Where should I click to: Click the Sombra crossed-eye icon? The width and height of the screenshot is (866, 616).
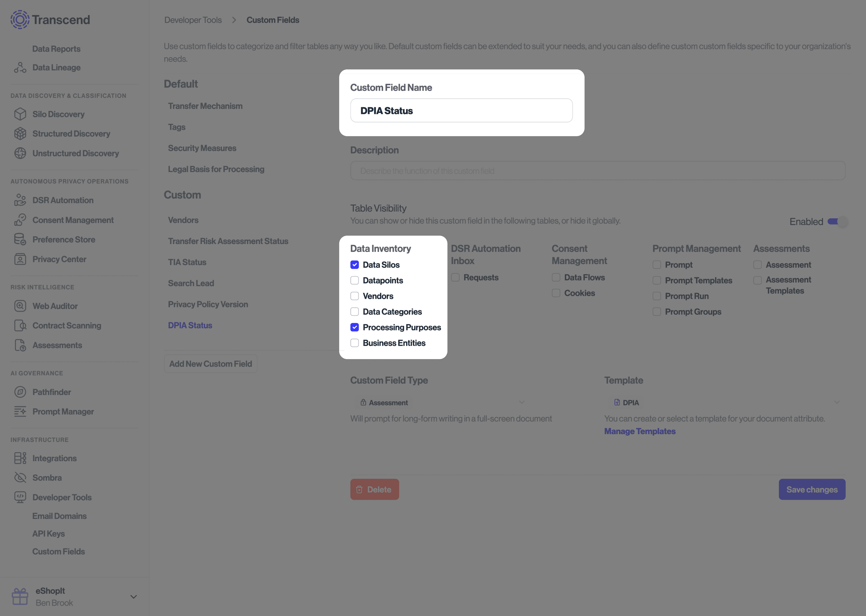point(20,478)
